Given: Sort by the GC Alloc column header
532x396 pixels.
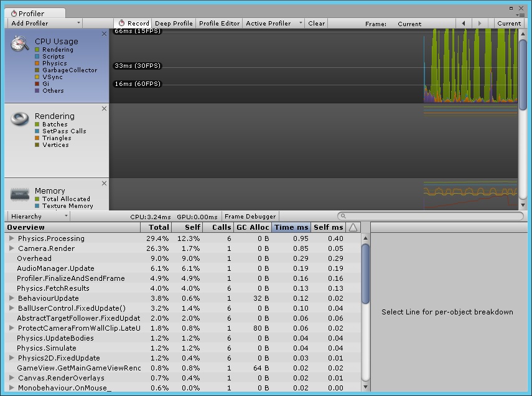Looking at the screenshot, I should point(253,227).
